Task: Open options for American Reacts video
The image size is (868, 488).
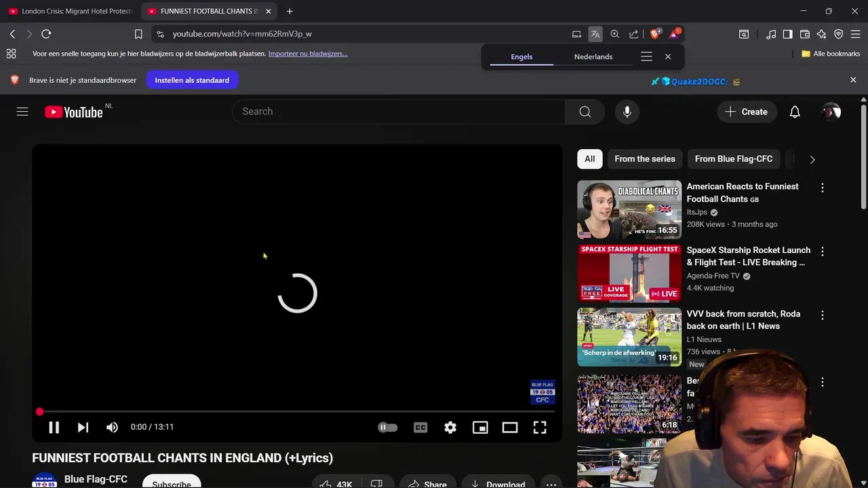Action: click(x=823, y=188)
